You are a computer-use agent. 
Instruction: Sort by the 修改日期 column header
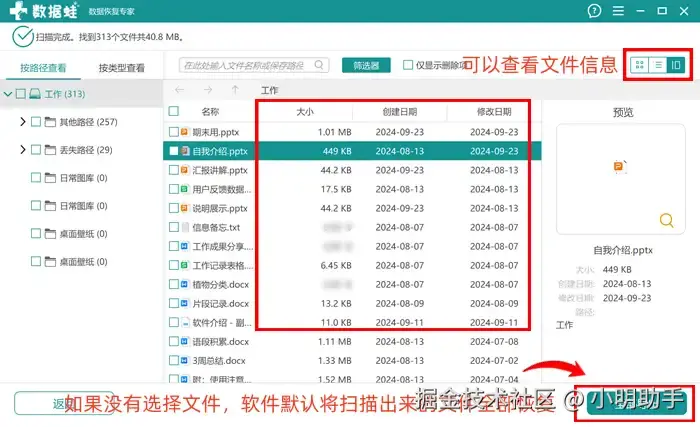(494, 112)
